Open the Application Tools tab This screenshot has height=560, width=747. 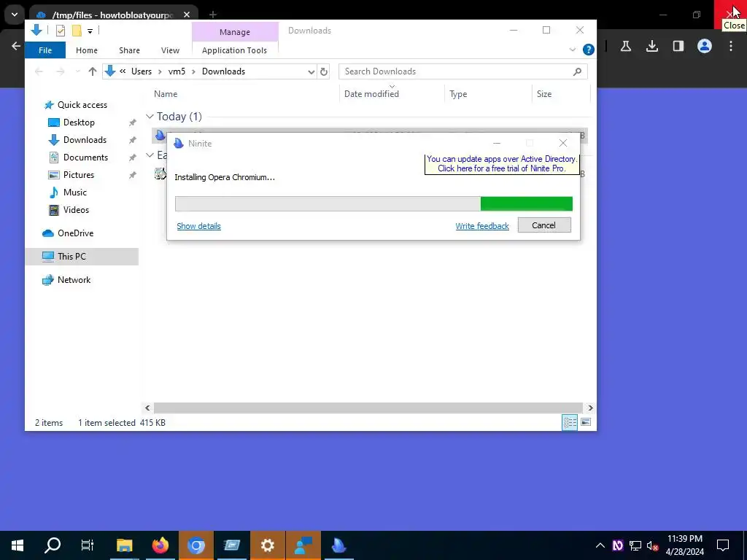point(234,50)
